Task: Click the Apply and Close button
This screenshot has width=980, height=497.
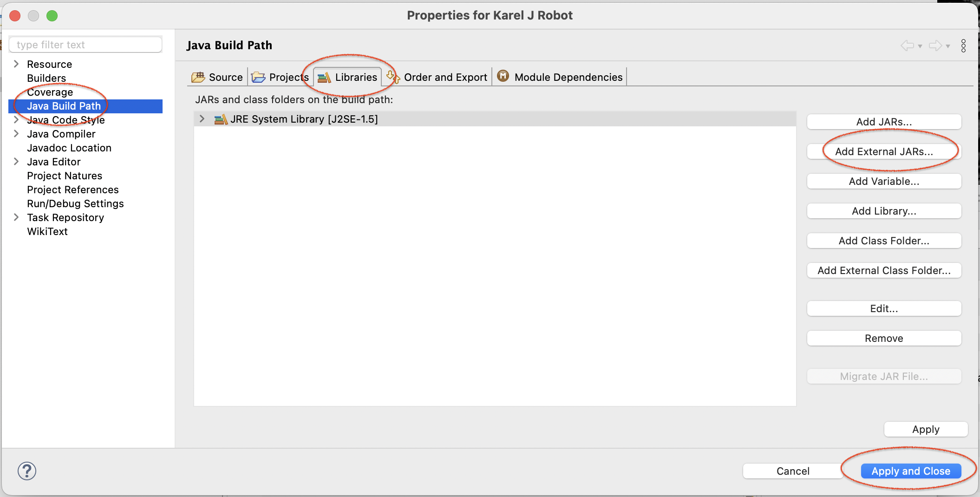Action: [x=911, y=471]
